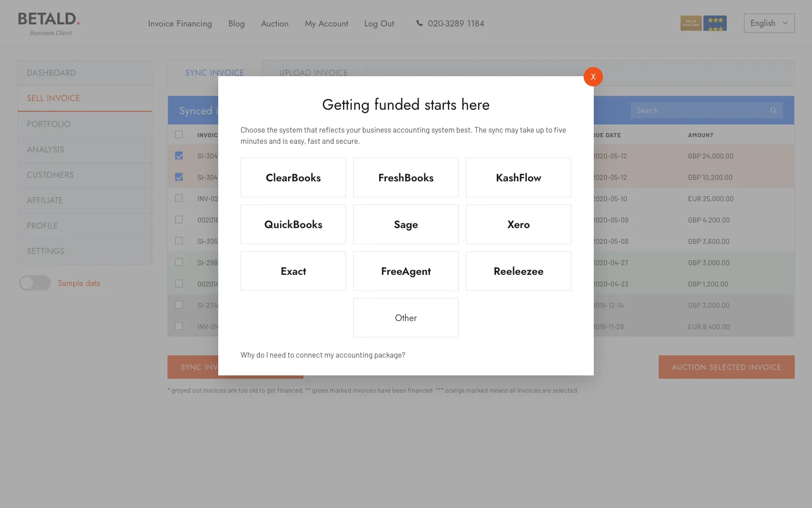
Task: Click the amount GBP 1,200.00
Action: pos(708,284)
